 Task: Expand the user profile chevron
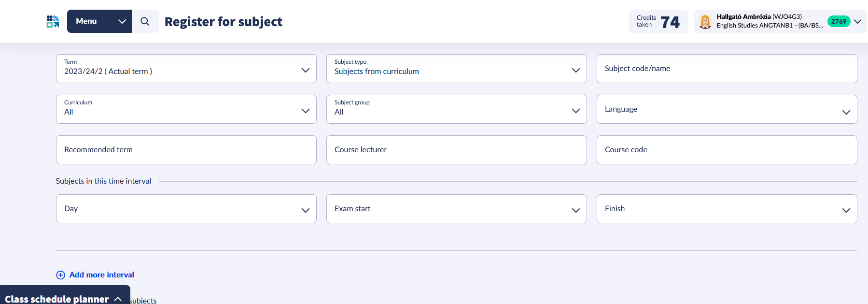tap(857, 21)
